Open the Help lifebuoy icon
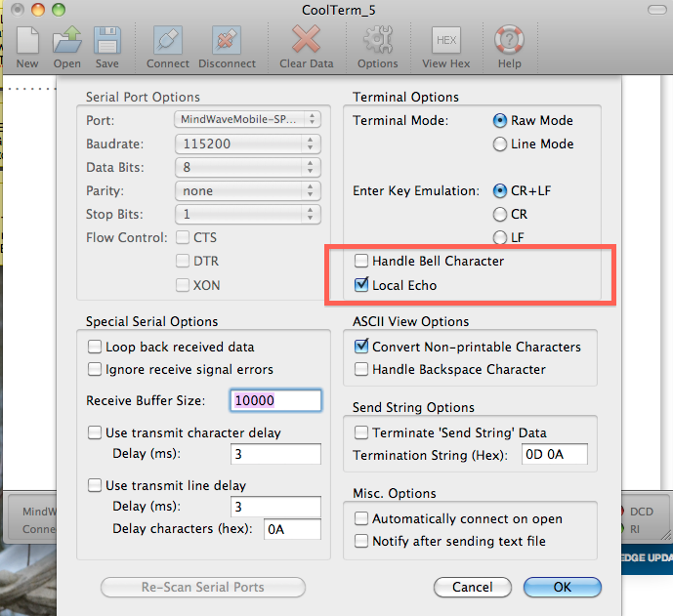This screenshot has width=673, height=616. 509,42
